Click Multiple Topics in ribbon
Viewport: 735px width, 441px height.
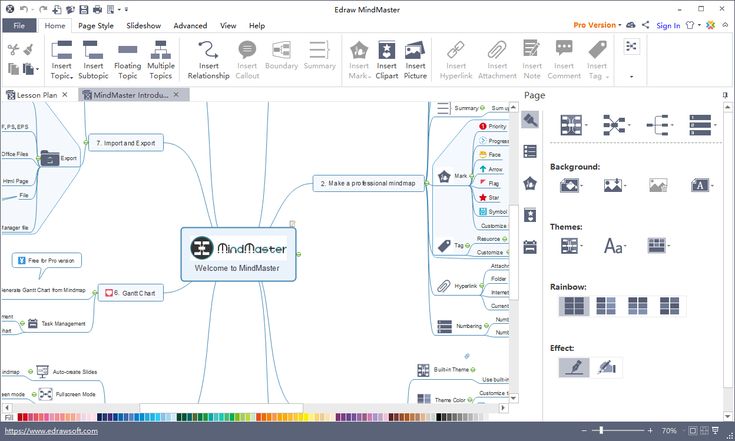tap(161, 60)
